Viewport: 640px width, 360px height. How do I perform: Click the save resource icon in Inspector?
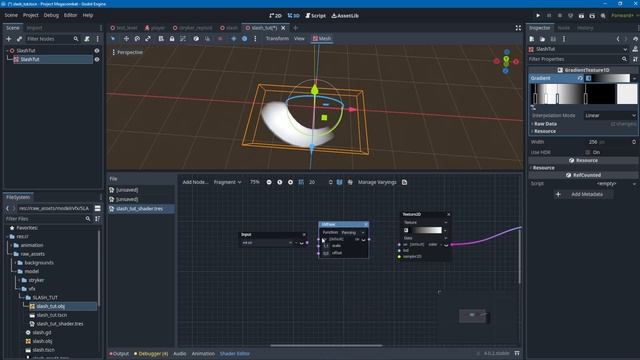[x=553, y=39]
